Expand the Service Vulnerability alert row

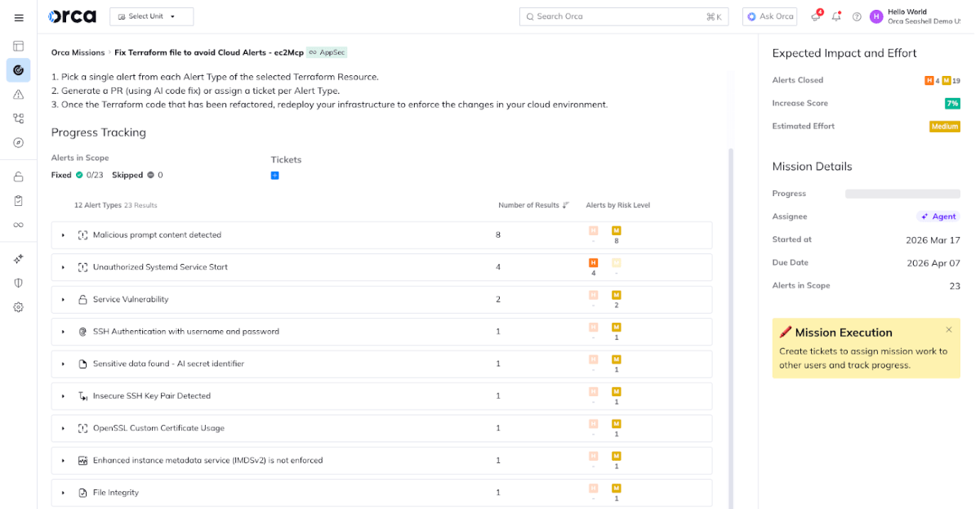coord(64,300)
